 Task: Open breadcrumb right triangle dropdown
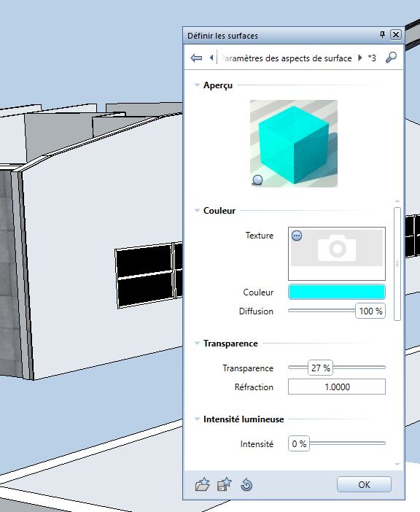click(x=360, y=58)
